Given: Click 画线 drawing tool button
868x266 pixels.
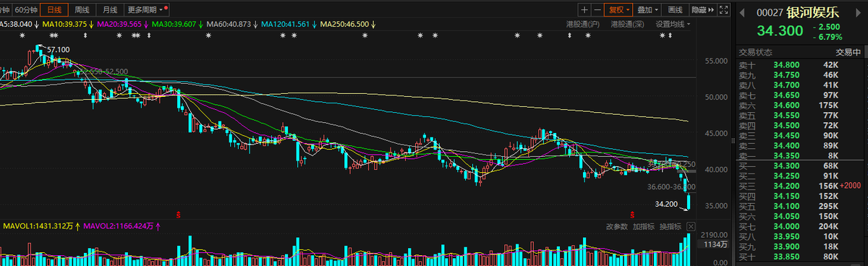Looking at the screenshot, I should click(676, 10).
